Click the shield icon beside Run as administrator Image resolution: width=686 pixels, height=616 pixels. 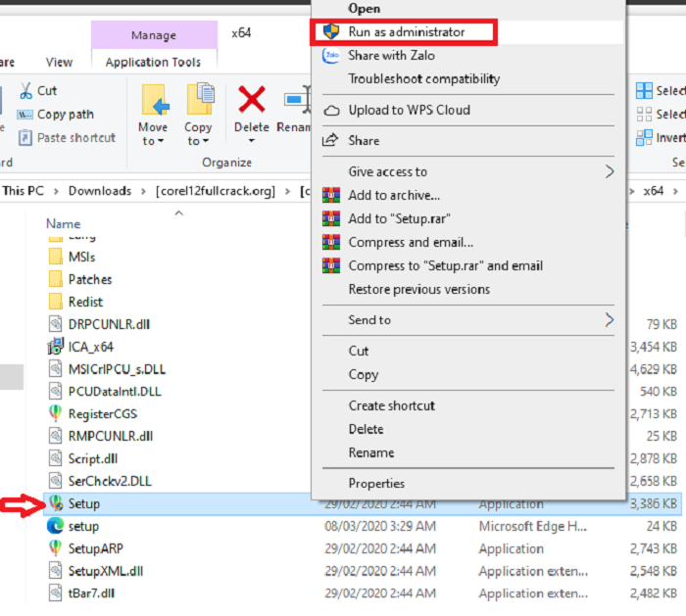click(331, 31)
